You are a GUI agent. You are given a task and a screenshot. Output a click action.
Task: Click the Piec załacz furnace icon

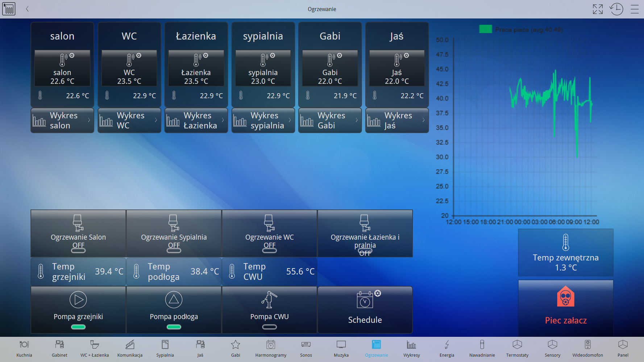point(565,298)
